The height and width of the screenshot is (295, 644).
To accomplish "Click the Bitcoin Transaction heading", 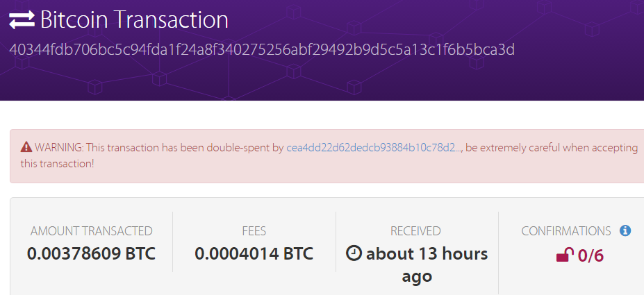I will (134, 19).
